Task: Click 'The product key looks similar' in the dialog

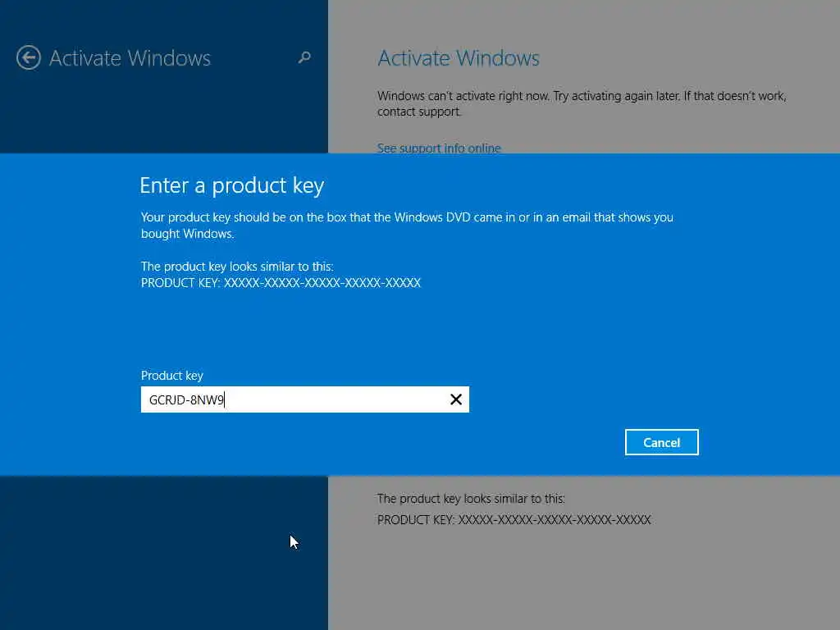Action: point(237,267)
